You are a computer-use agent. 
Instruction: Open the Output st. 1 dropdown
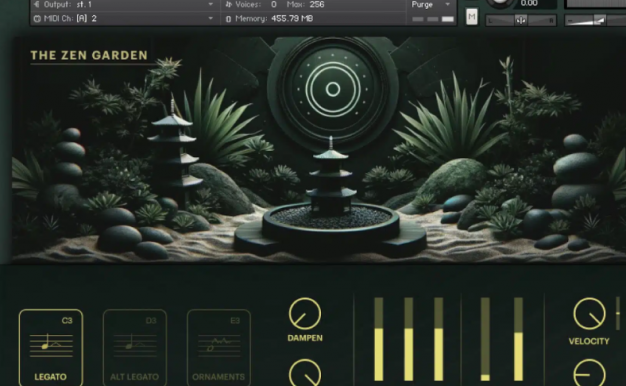(124, 5)
